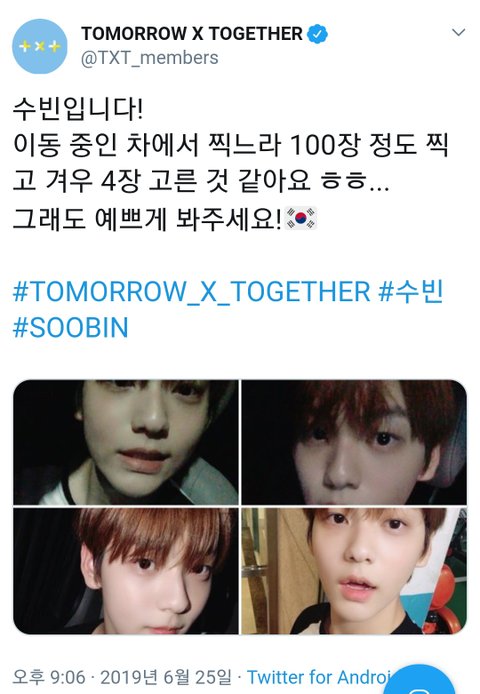View the top-left selfie photo

coord(126,442)
